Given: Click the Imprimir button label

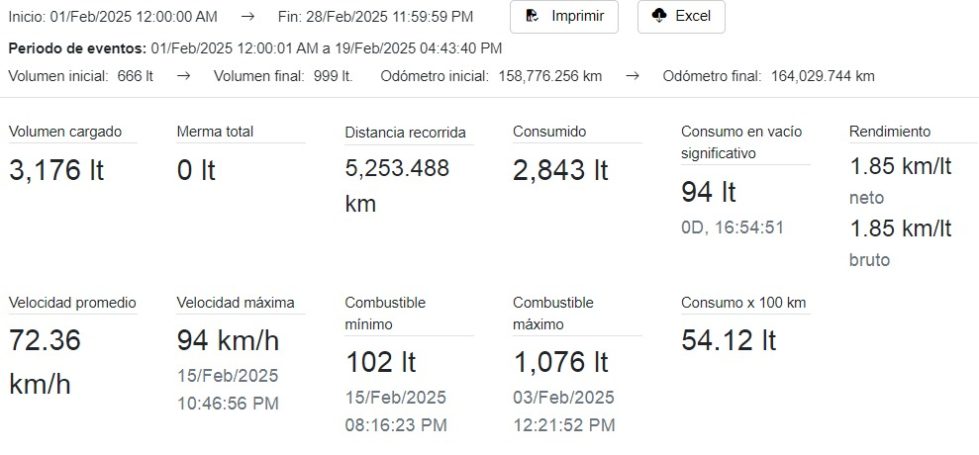Looking at the screenshot, I should (x=578, y=16).
